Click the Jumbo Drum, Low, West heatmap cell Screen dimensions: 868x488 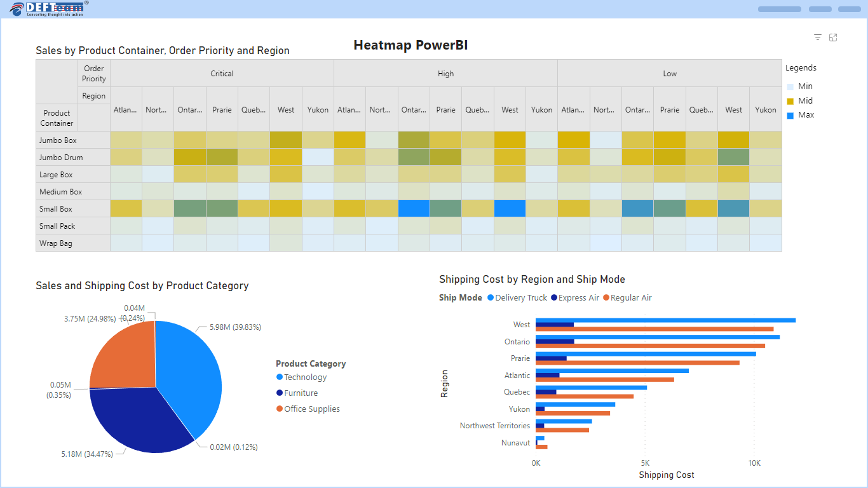click(x=733, y=158)
